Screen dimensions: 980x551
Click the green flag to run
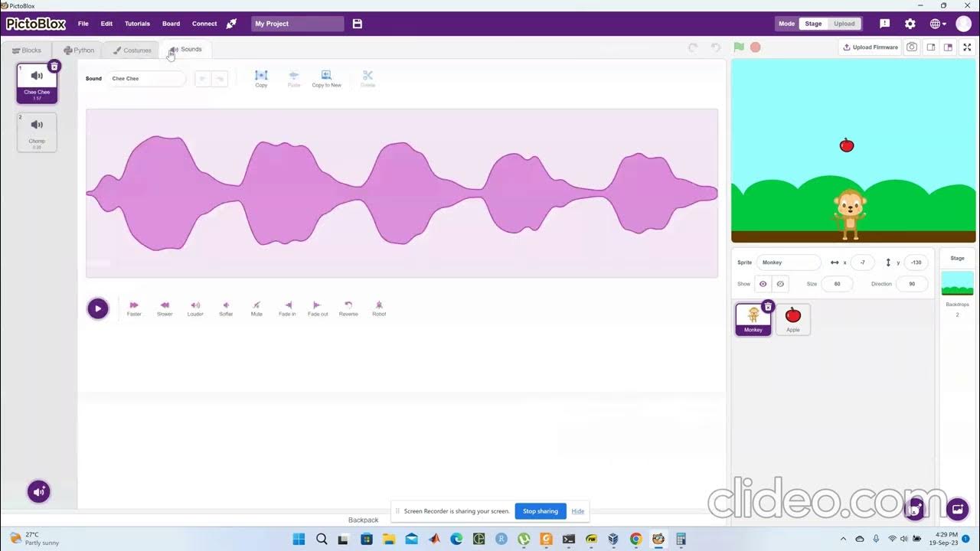click(x=739, y=47)
